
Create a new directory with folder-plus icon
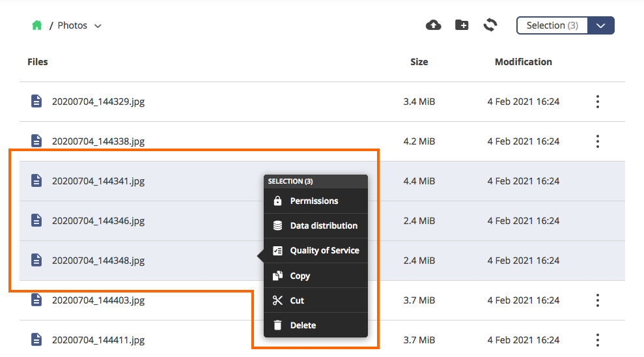pos(462,25)
